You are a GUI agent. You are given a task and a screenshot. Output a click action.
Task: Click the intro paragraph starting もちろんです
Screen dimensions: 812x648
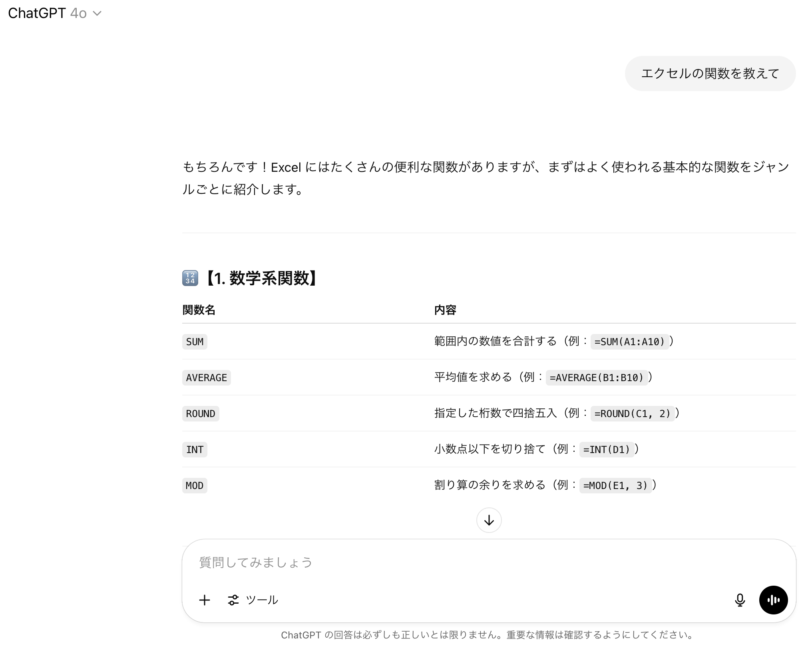click(x=486, y=178)
